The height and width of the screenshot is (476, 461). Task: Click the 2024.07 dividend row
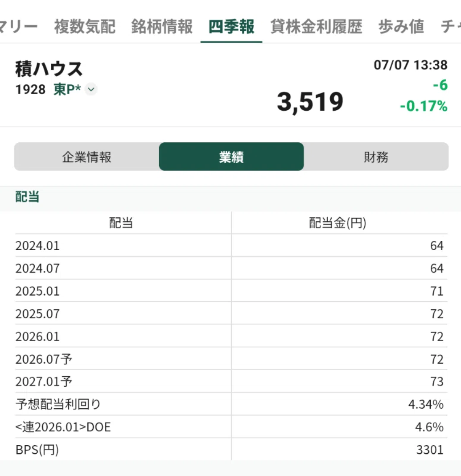[231, 268]
